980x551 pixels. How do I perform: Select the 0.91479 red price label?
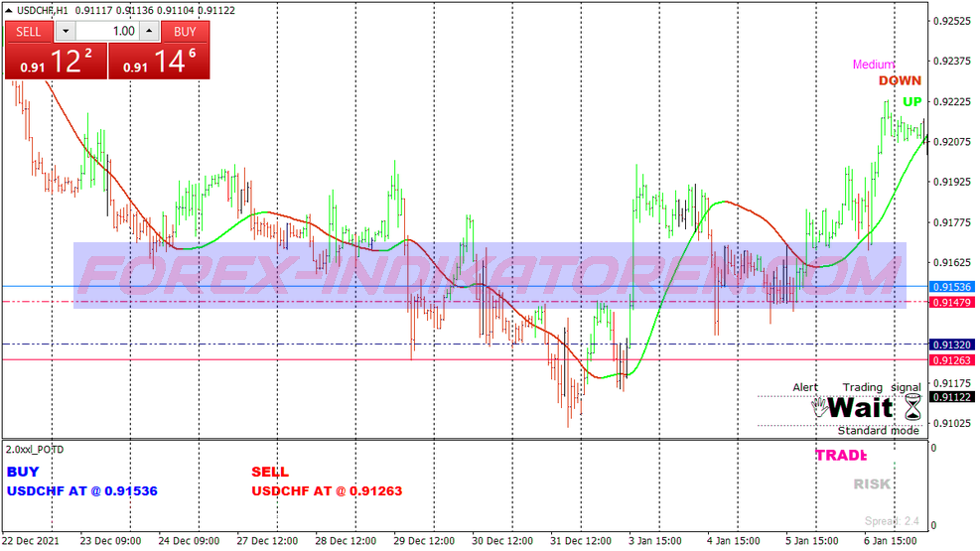click(952, 303)
